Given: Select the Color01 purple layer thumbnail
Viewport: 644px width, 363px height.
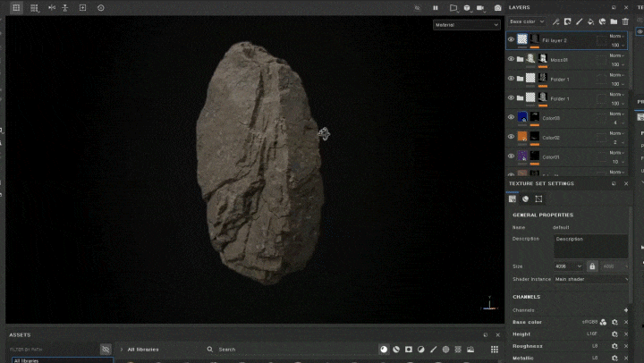Looking at the screenshot, I should point(522,156).
